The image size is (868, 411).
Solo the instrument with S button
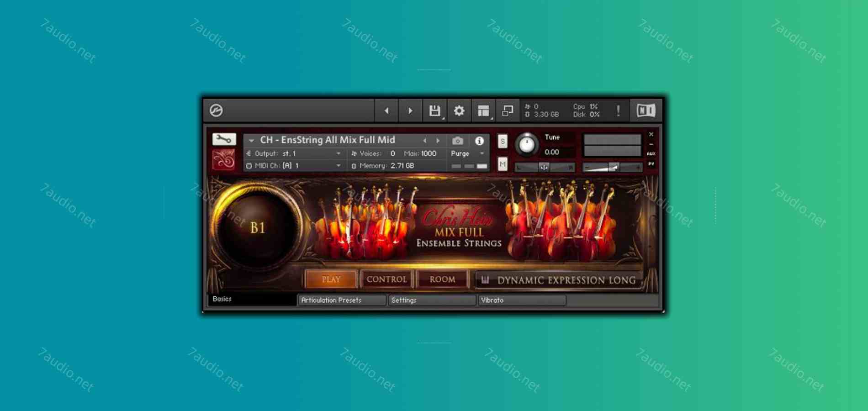coord(503,141)
